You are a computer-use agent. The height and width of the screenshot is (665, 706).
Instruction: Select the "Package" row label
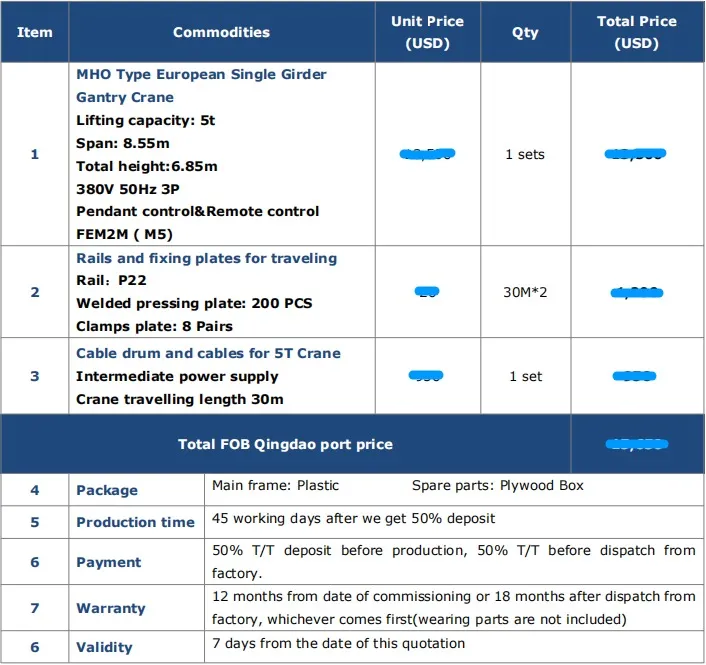(107, 490)
